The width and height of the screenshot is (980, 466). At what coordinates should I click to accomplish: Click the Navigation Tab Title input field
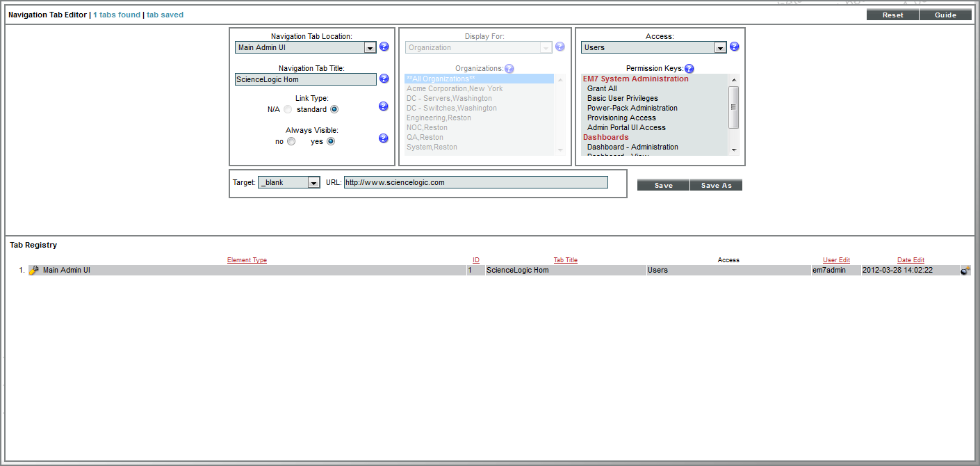[x=306, y=79]
